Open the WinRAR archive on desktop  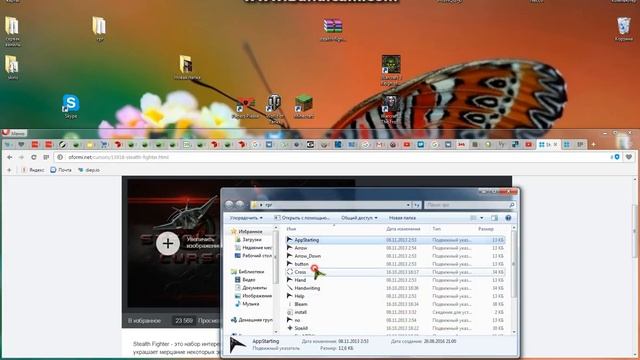tap(333, 29)
